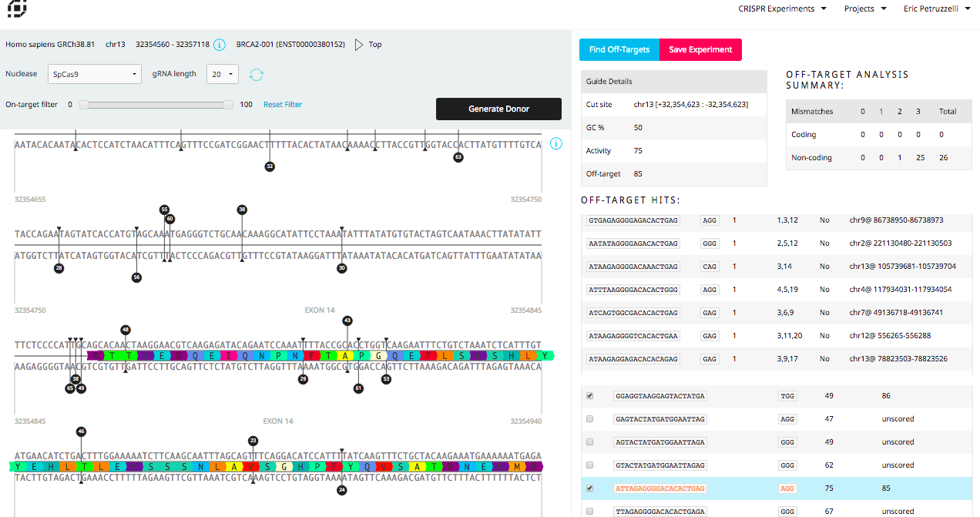The height and width of the screenshot is (517, 980).
Task: Check the GAGTACTATGATGGAATTAG guide checkbox
Action: coord(590,419)
